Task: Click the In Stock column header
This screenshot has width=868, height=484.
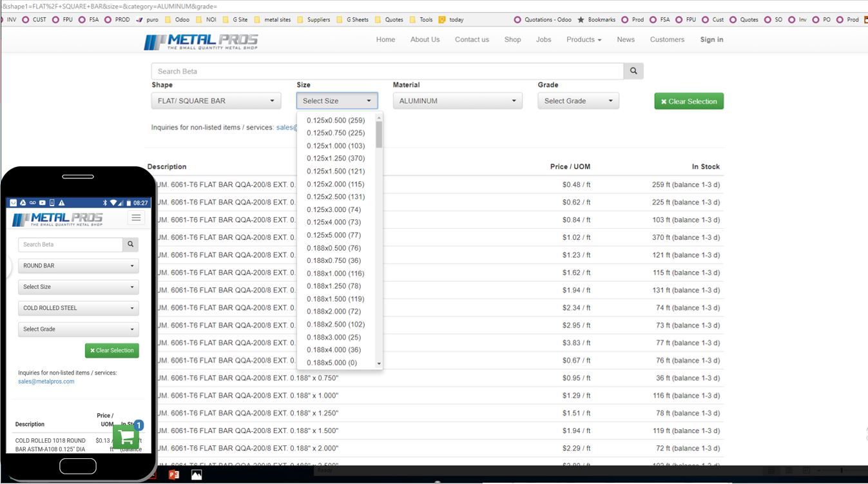Action: click(x=706, y=167)
